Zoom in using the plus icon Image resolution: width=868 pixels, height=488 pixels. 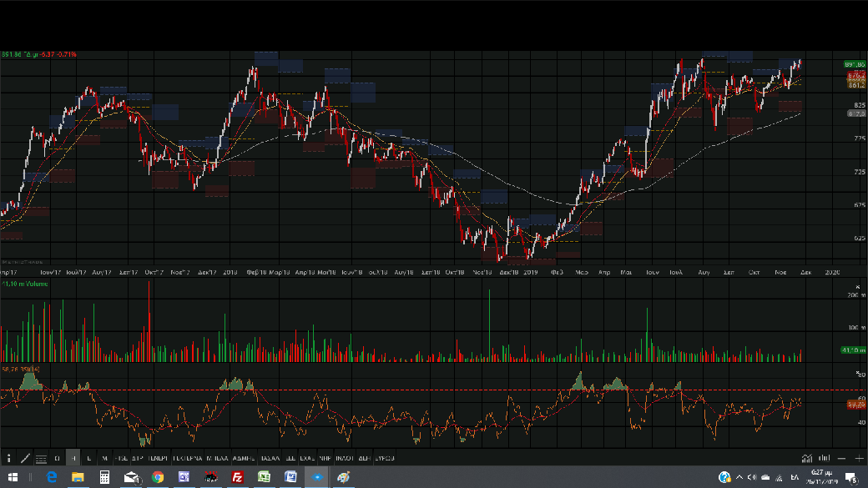click(x=859, y=458)
